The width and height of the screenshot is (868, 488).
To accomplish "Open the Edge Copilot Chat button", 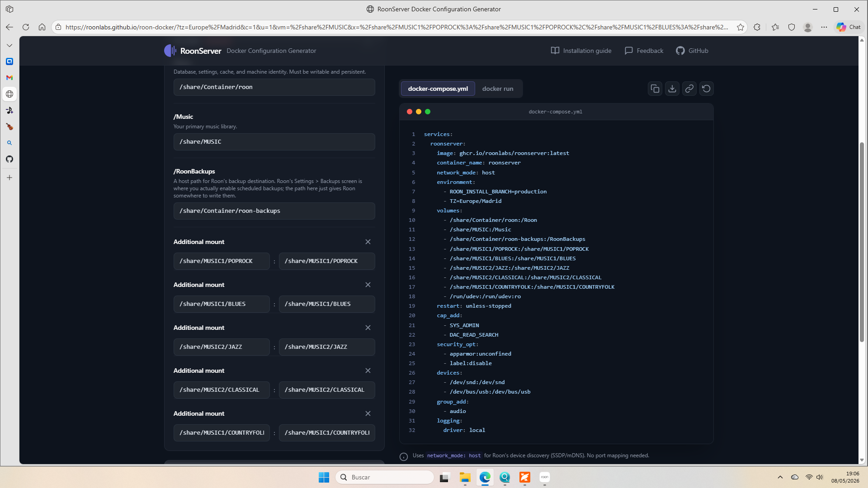I will [849, 27].
